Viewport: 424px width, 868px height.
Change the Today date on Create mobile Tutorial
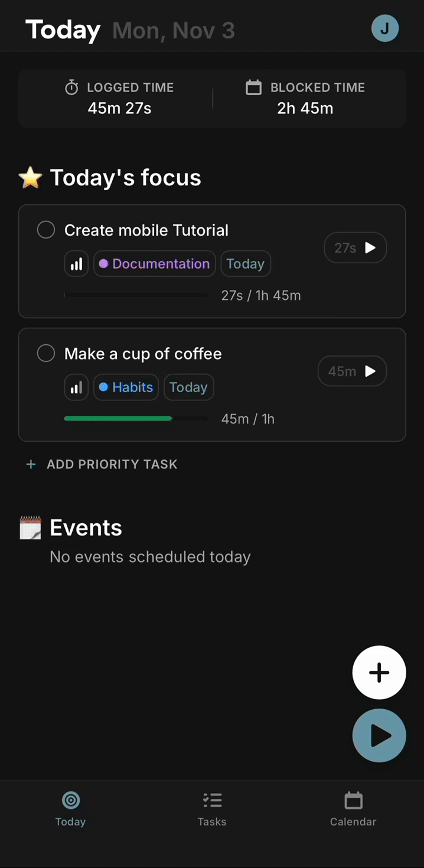click(245, 264)
